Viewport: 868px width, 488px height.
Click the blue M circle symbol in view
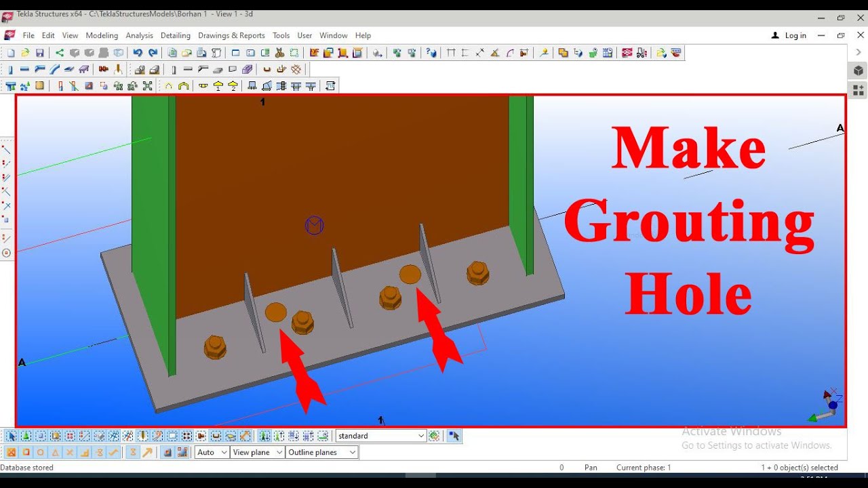(314, 226)
